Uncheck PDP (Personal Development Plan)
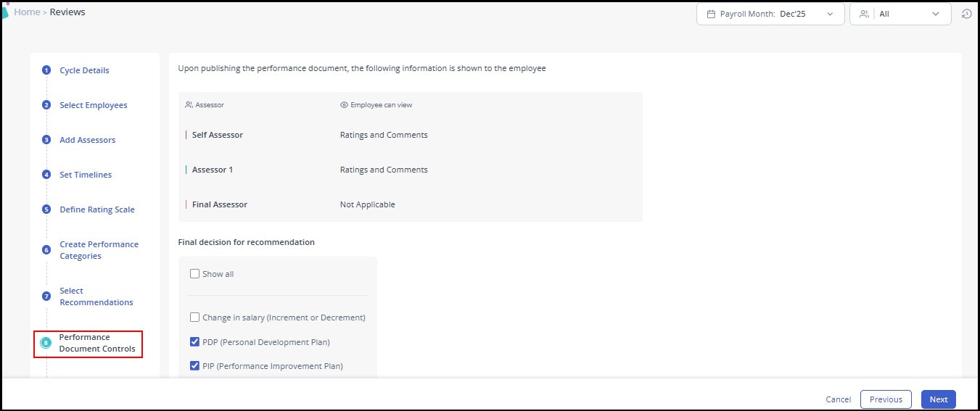The height and width of the screenshot is (411, 980). tap(194, 341)
